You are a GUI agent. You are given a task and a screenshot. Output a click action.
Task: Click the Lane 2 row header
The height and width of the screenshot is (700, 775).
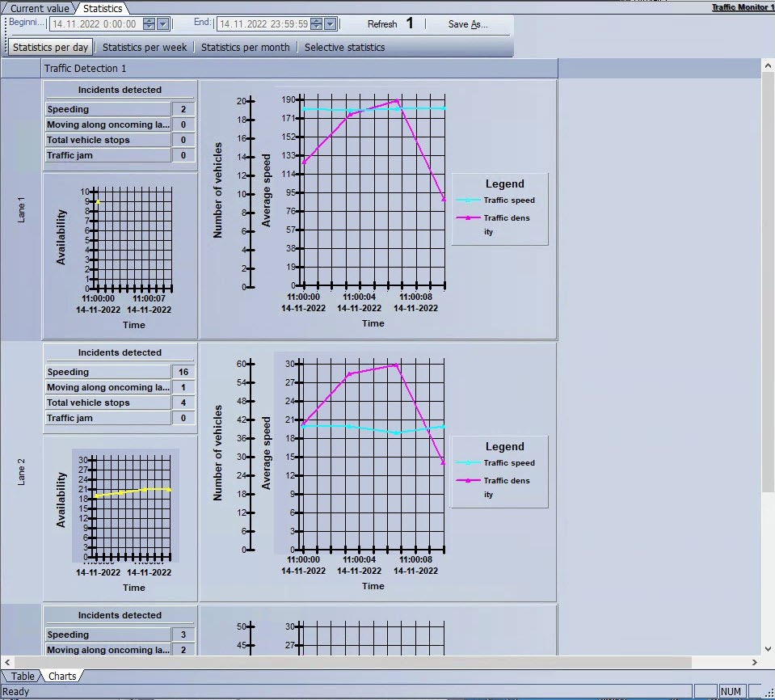point(21,471)
